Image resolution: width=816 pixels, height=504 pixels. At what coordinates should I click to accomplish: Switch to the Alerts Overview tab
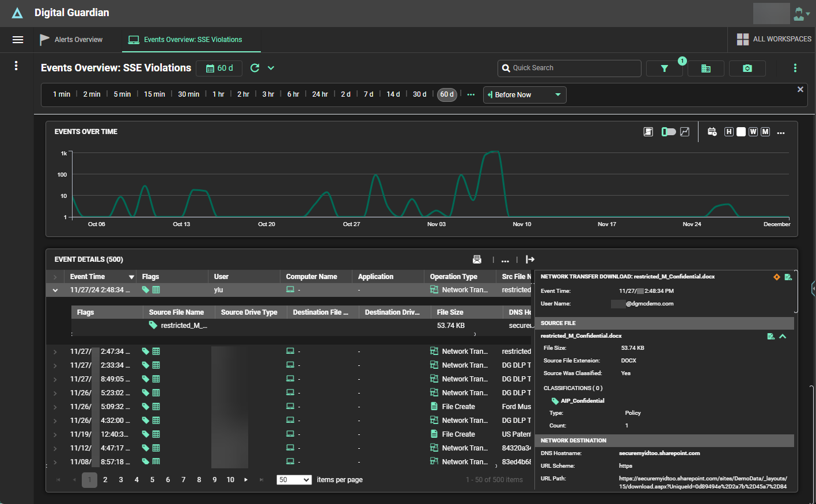(x=78, y=40)
